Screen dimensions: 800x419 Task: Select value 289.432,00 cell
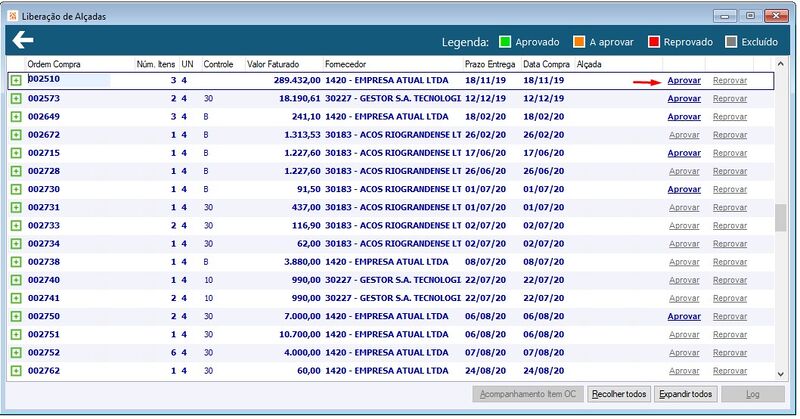[x=297, y=81]
